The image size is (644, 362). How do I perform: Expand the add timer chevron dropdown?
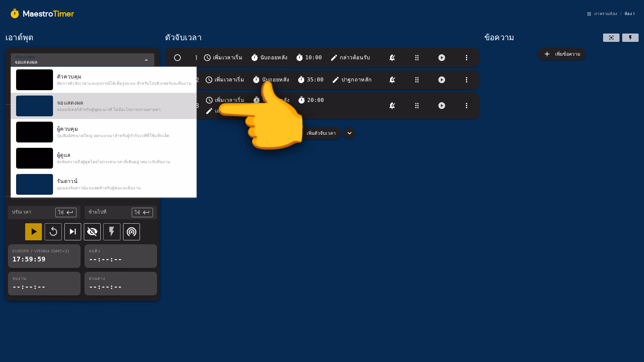[349, 133]
